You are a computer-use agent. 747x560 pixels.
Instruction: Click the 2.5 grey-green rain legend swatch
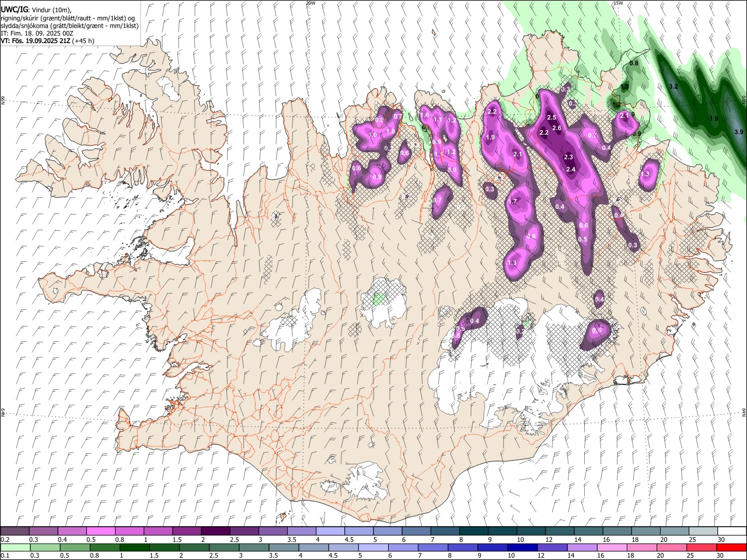click(x=224, y=548)
